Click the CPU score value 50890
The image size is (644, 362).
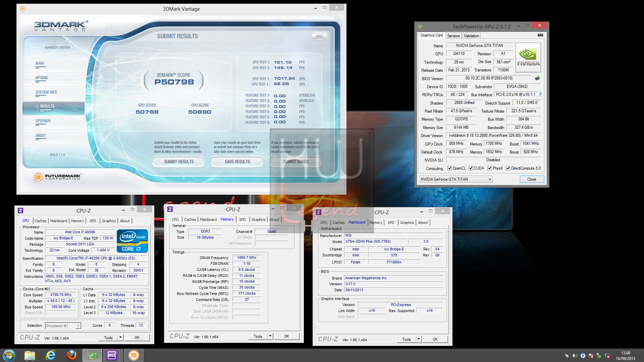pyautogui.click(x=200, y=112)
